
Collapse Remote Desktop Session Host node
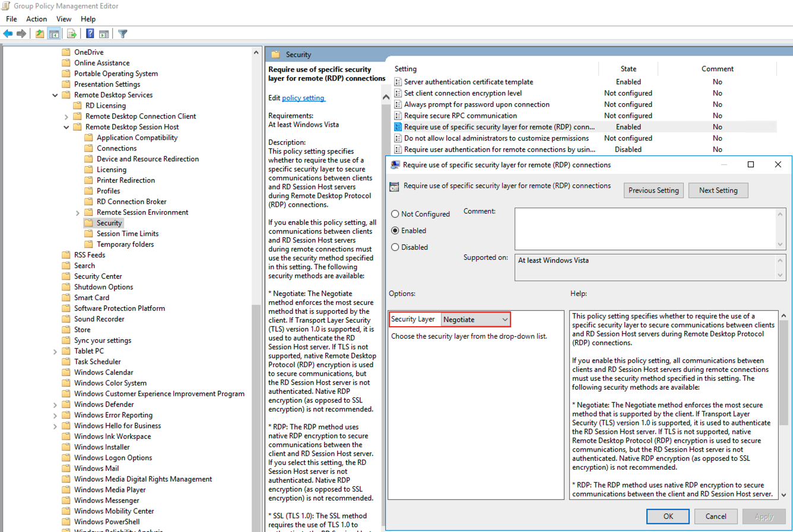pos(66,127)
